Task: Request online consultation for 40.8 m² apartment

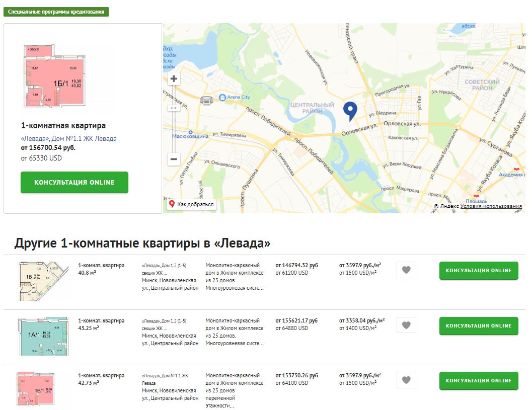Action: coord(478,270)
